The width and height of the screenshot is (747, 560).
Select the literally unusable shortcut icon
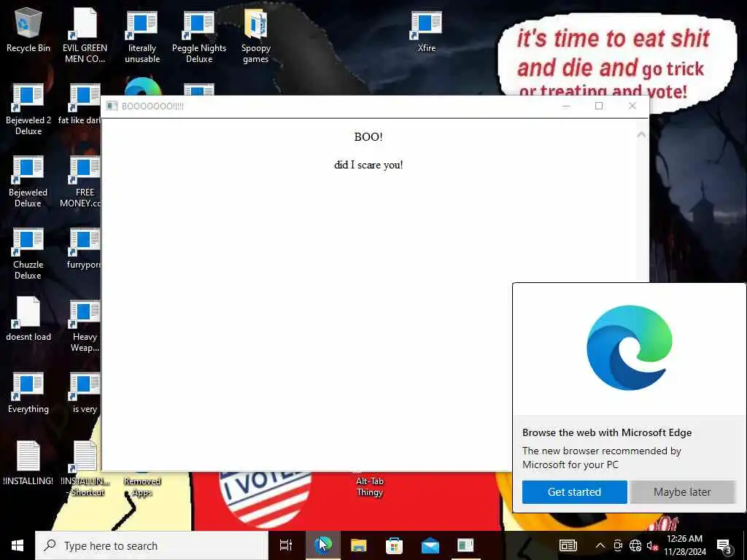[142, 36]
